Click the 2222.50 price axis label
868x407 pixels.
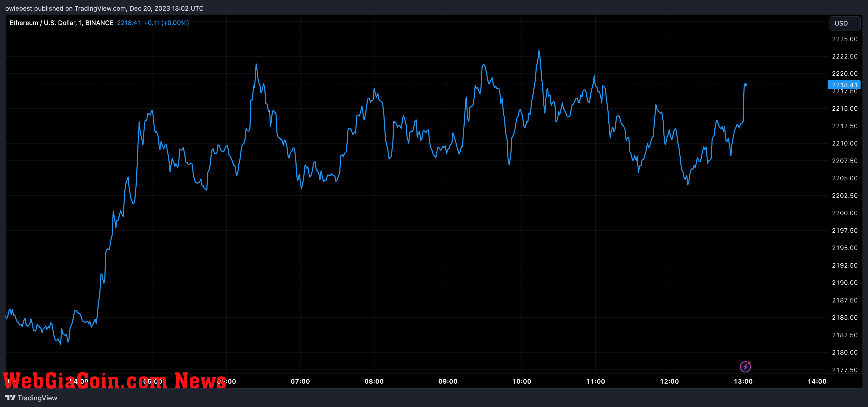[x=845, y=56]
